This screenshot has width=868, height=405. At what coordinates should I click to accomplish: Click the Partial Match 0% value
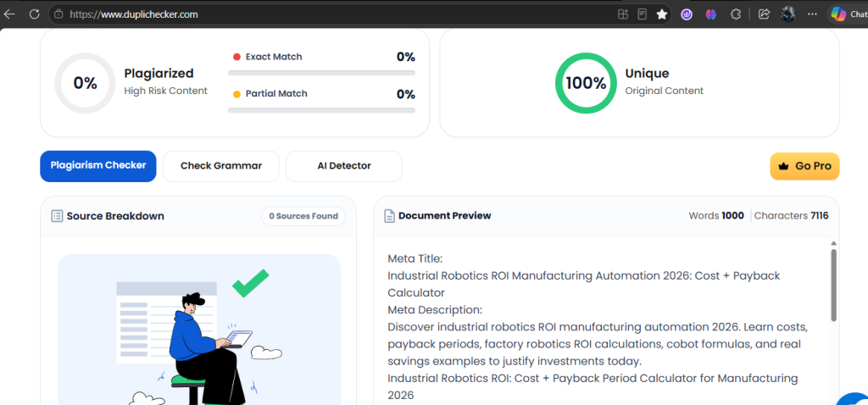[406, 94]
